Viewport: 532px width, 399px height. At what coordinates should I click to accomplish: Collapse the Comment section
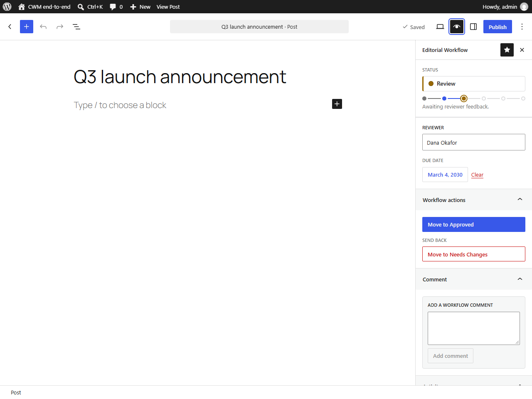coord(474,279)
